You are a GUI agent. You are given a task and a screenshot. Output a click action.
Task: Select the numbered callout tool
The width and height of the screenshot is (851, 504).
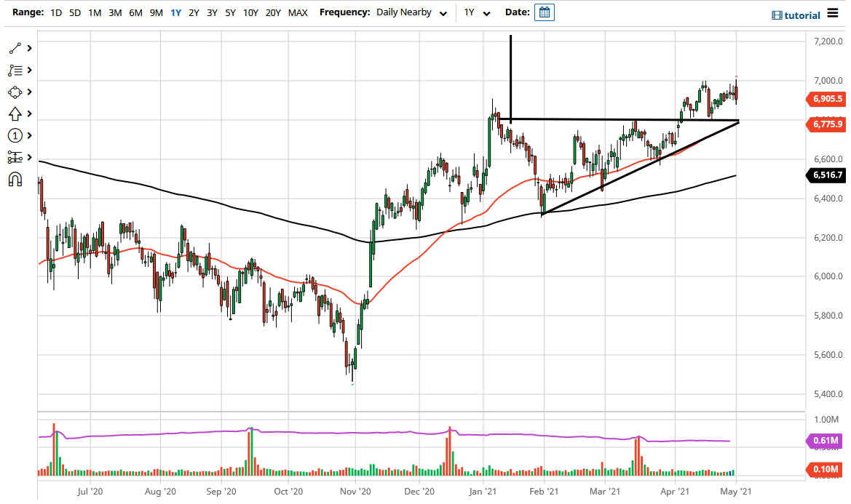[x=14, y=135]
